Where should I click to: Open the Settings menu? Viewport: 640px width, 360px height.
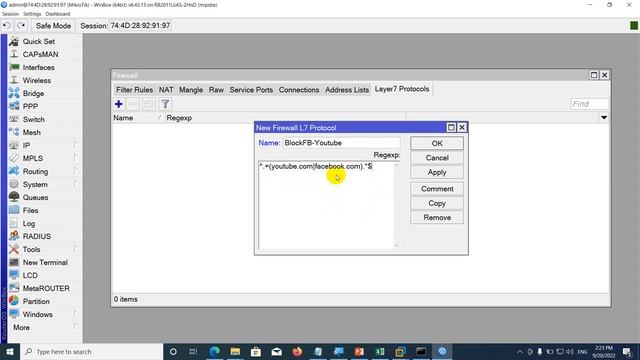pyautogui.click(x=32, y=14)
